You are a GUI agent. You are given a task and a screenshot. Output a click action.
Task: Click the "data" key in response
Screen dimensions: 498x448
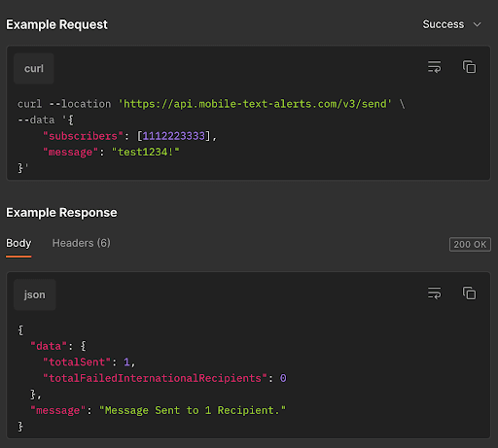pos(49,346)
